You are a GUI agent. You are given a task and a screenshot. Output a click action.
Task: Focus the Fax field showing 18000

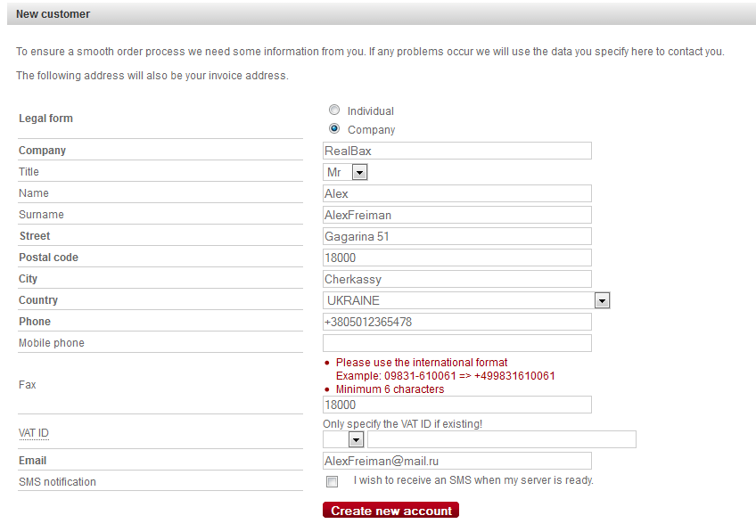click(457, 405)
